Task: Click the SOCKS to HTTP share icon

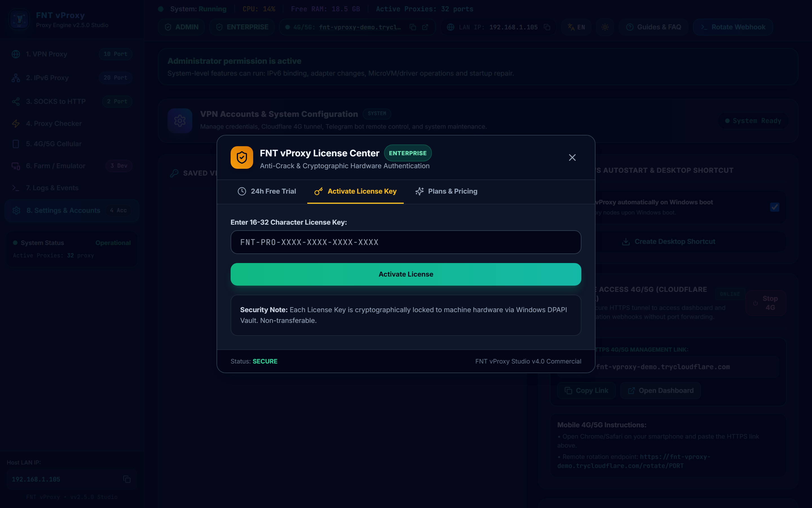Action: coord(16,102)
